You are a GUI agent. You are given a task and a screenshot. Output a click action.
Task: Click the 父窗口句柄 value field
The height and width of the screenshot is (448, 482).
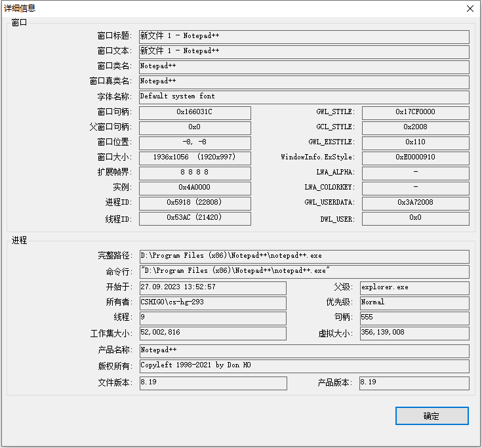(195, 128)
